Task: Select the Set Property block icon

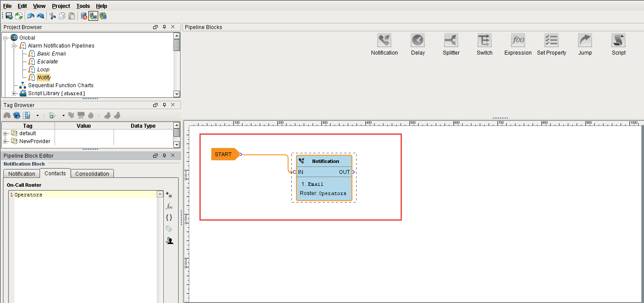Action: pyautogui.click(x=551, y=40)
